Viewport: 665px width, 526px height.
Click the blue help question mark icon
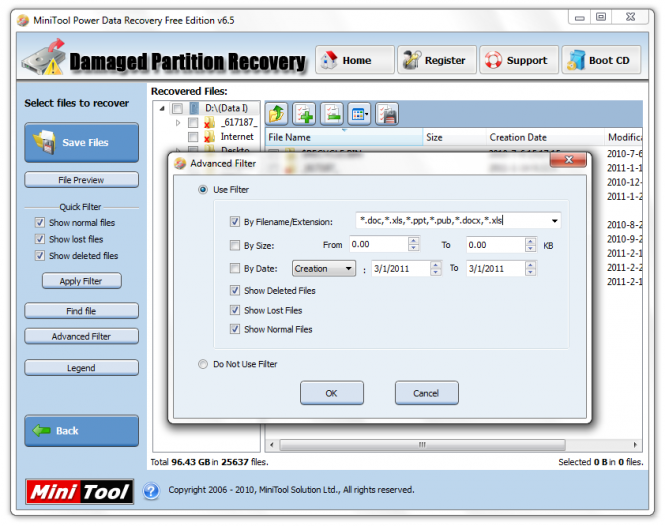[x=151, y=491]
